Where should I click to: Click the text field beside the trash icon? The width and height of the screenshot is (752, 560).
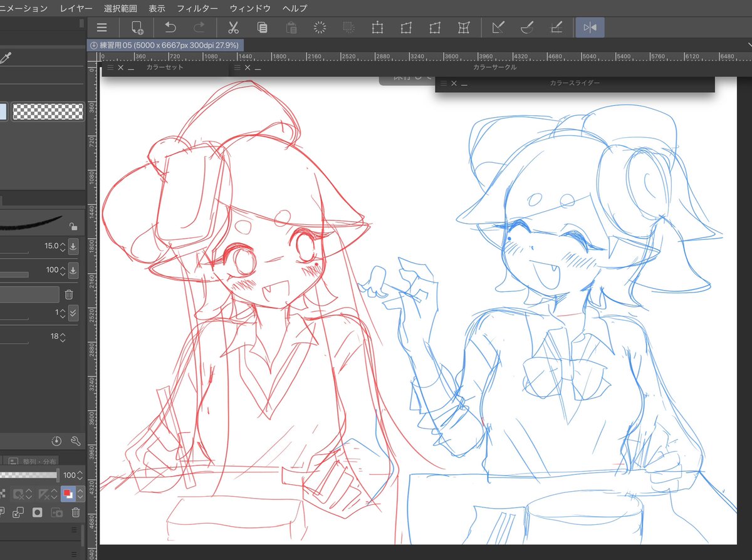coord(29,294)
